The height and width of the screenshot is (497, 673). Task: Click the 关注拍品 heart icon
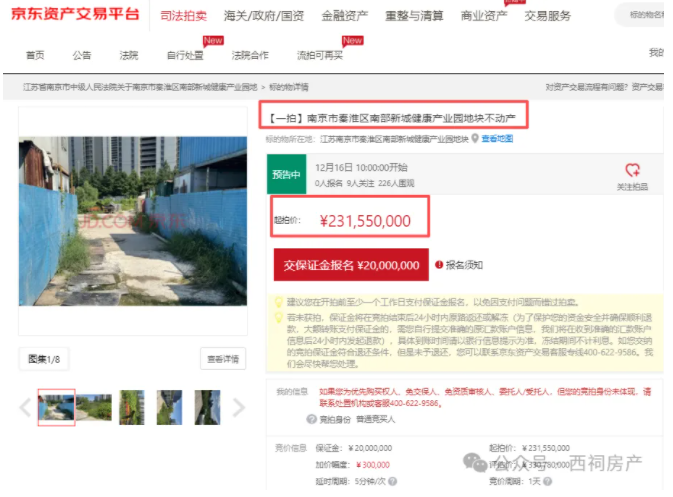pyautogui.click(x=632, y=170)
